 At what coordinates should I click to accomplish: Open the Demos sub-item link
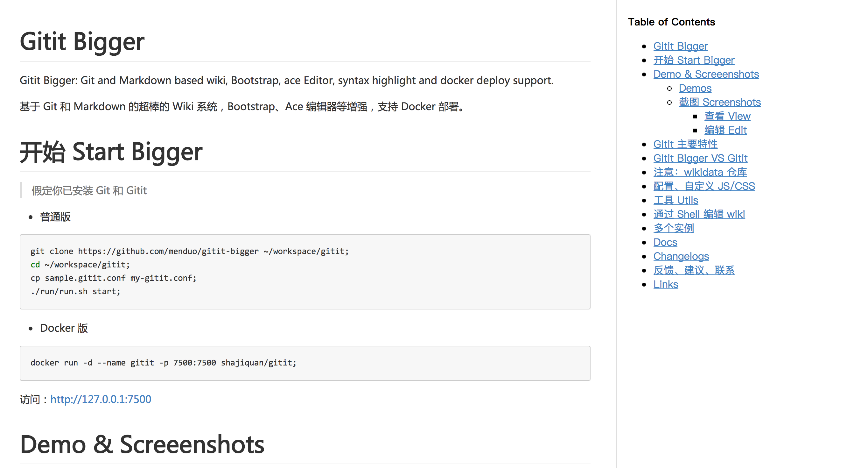(695, 88)
